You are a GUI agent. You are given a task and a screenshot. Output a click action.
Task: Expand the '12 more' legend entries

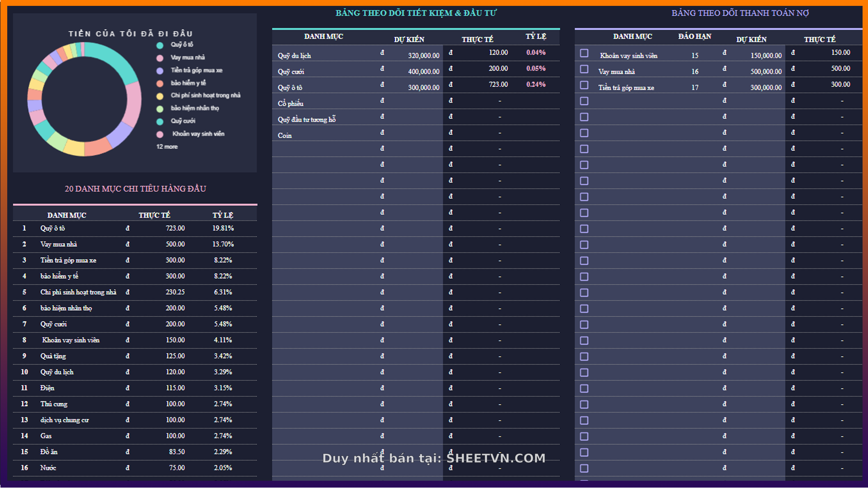pos(167,147)
